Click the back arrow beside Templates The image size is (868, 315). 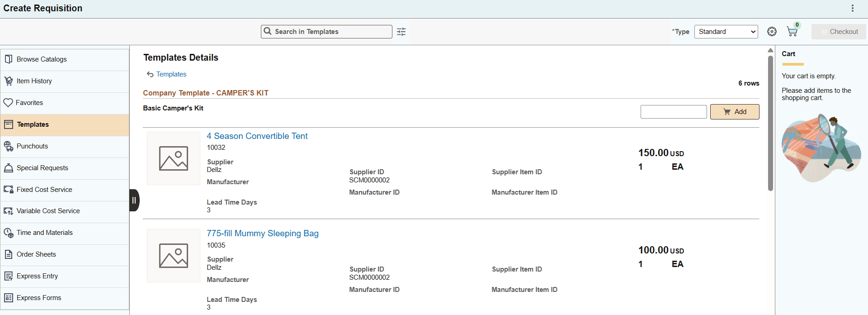point(150,74)
